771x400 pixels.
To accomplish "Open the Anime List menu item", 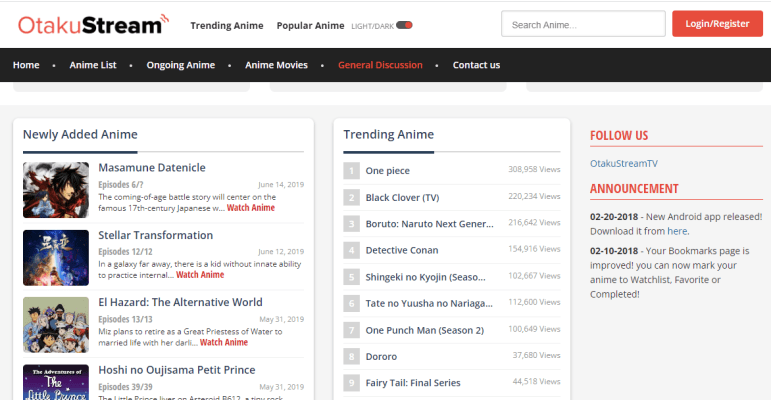I will [93, 65].
